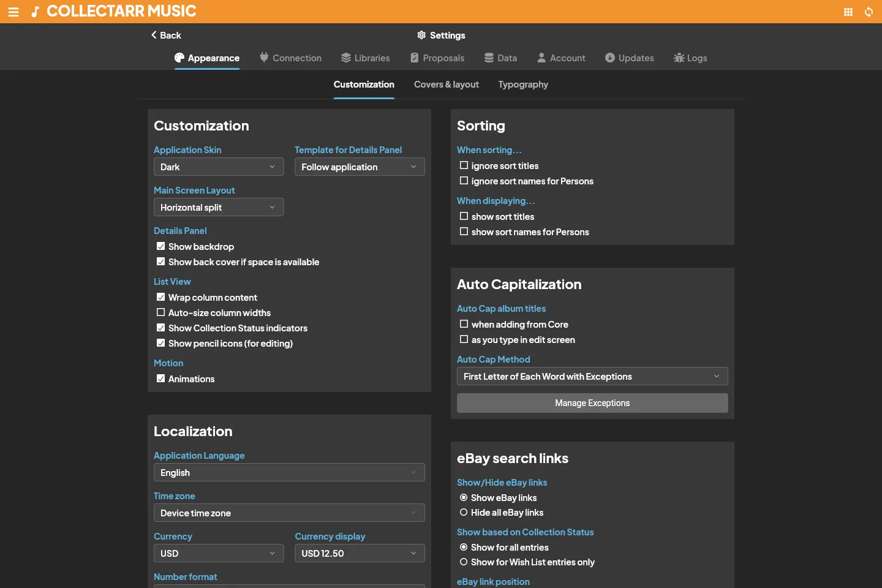Enable auto cap as you type
The image size is (882, 588).
click(x=464, y=339)
